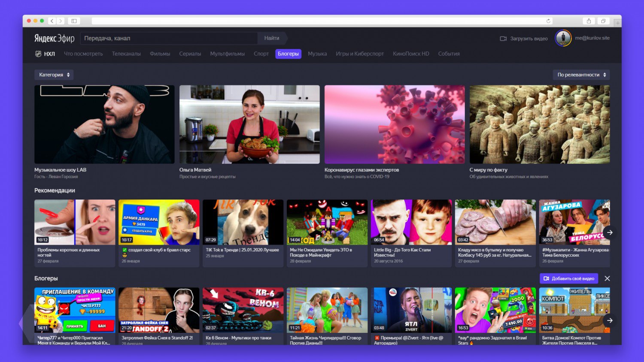
Task: Open the КиноПоиск HD tab
Action: 411,54
